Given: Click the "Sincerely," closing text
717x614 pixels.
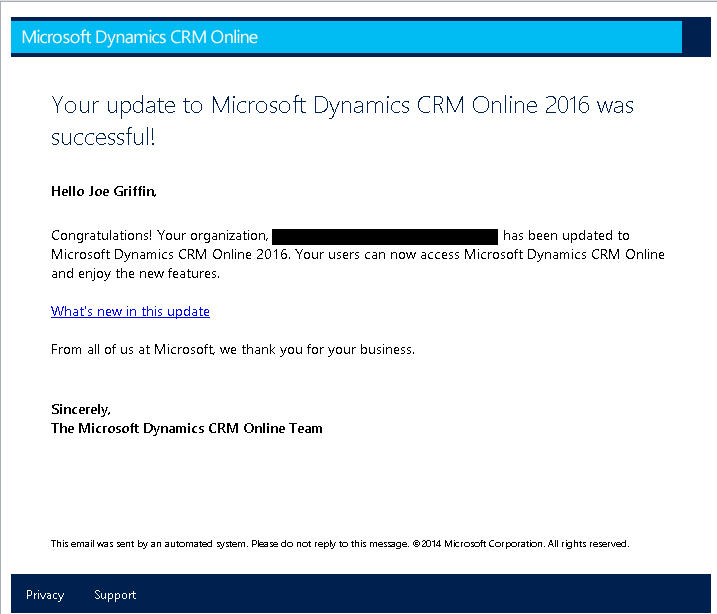Looking at the screenshot, I should tap(81, 409).
